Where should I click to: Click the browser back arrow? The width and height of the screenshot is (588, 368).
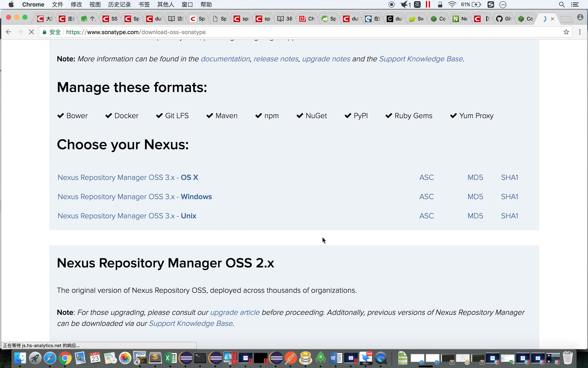point(9,32)
